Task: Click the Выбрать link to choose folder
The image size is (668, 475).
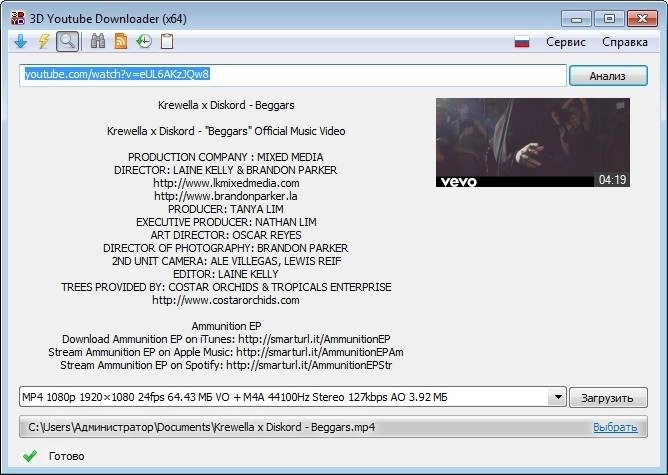Action: (615, 427)
